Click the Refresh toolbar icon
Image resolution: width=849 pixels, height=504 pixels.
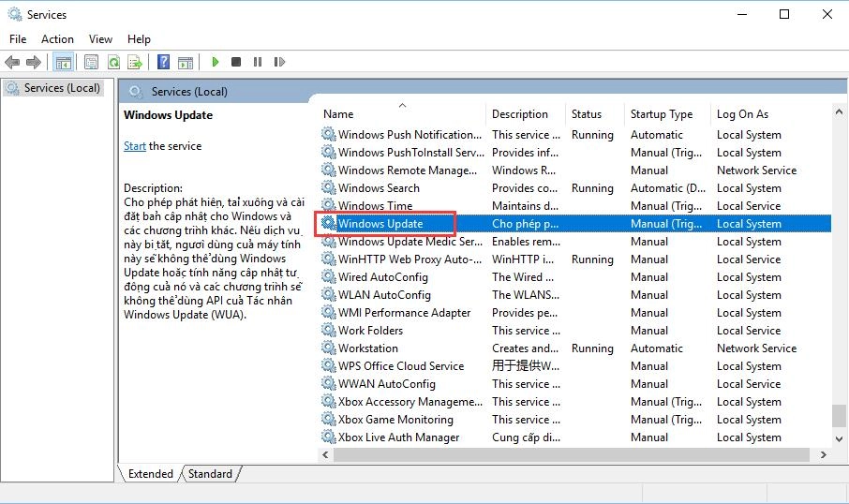pos(113,62)
